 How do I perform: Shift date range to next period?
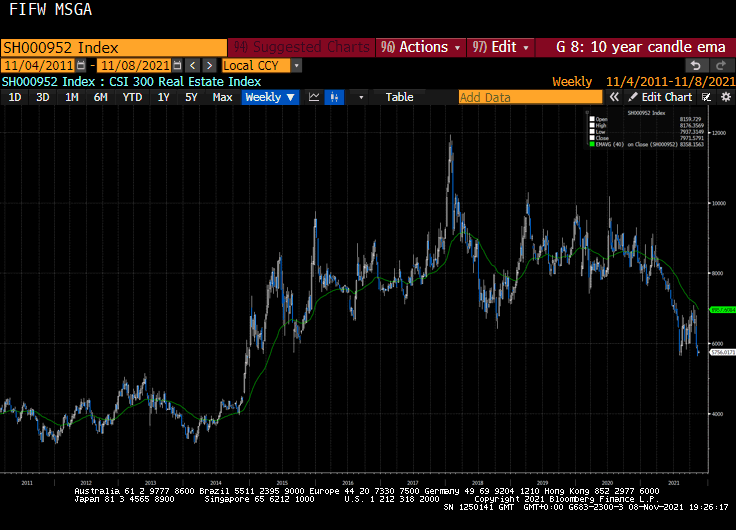(x=209, y=65)
